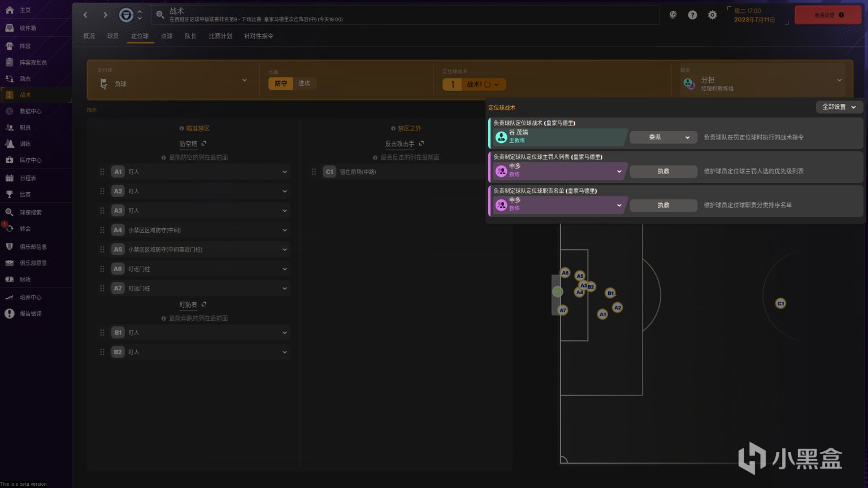The width and height of the screenshot is (868, 488).
Task: Click the B1 player marker on pitch
Action: point(610,293)
